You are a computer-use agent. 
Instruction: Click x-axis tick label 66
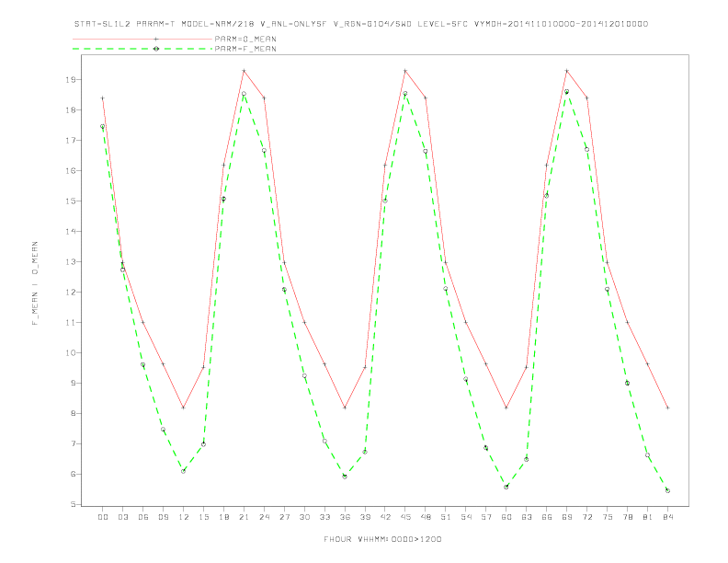point(547,517)
